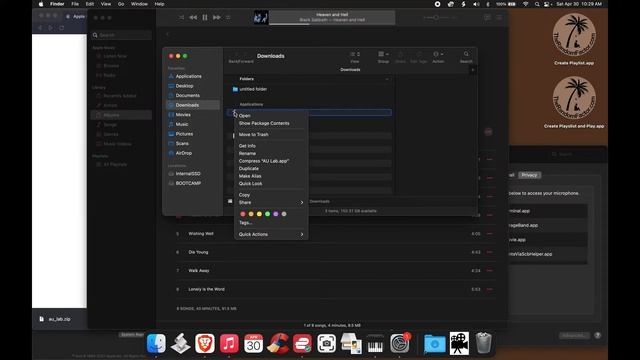Open CCleaner from the Dock
This screenshot has height=360, width=640.
tap(278, 343)
